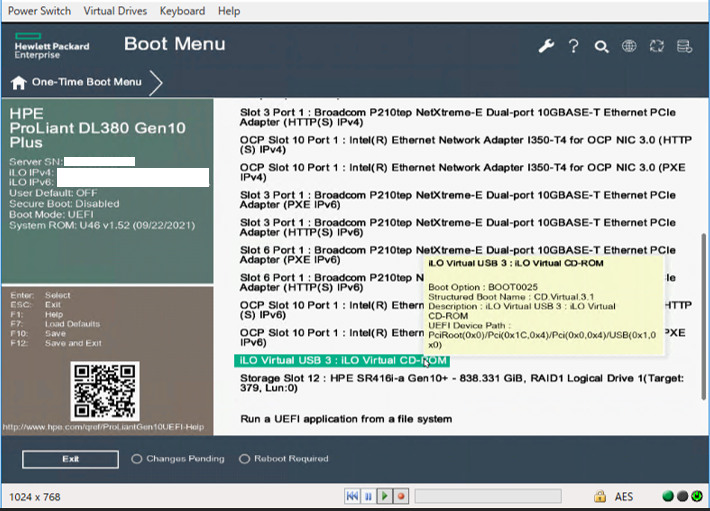Open the ProLiantGen10UEFI-Help link
The height and width of the screenshot is (511, 710).
point(103,427)
